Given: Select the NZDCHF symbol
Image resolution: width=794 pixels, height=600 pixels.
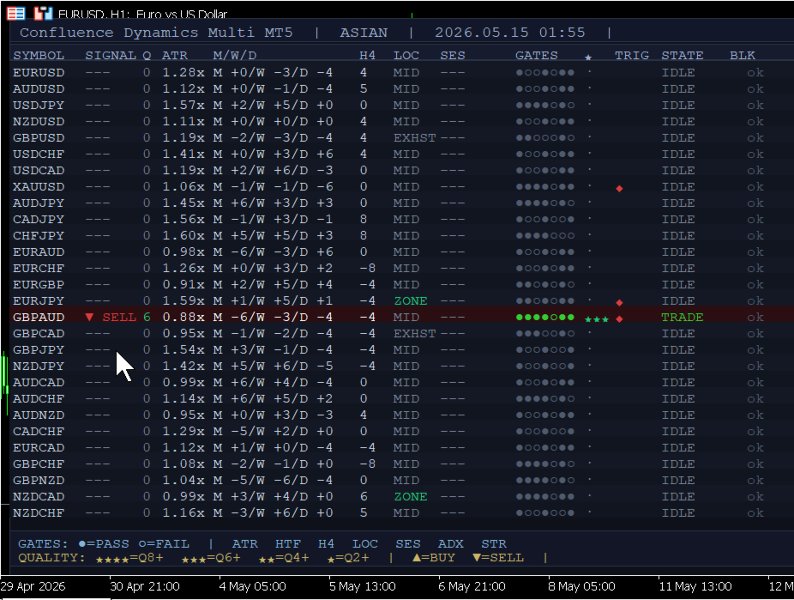Looking at the screenshot, I should [x=38, y=513].
